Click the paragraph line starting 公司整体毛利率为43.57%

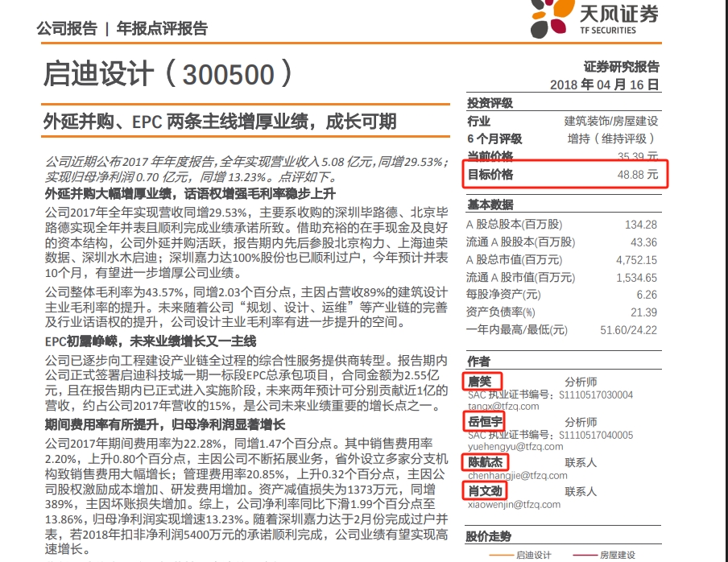click(246, 292)
